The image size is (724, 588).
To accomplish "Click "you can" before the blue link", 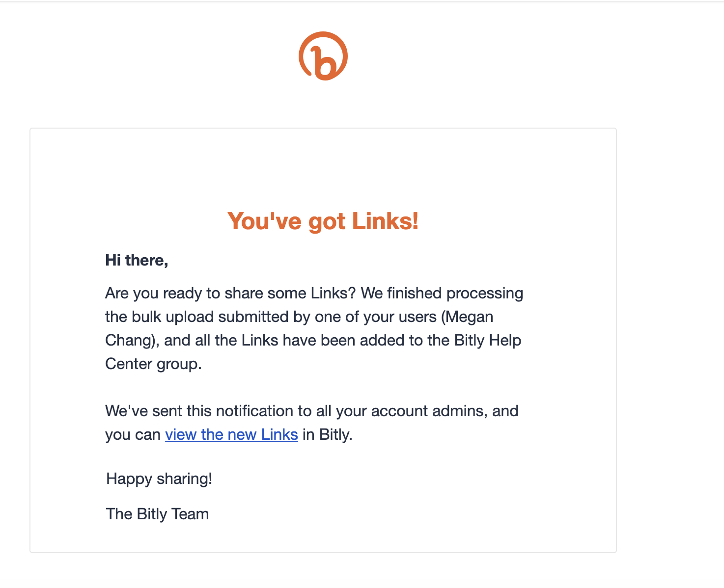I will pos(133,435).
